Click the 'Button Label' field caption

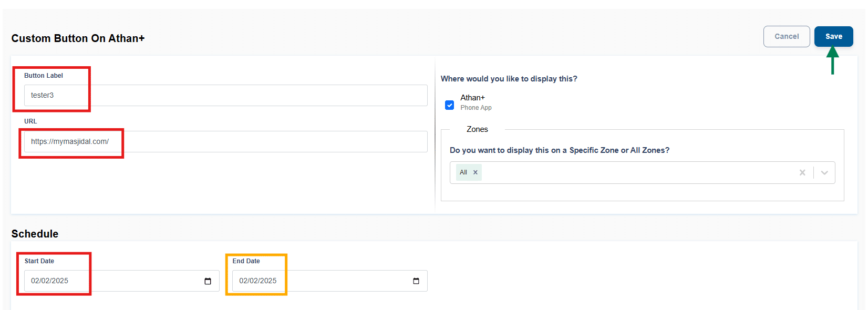coord(44,76)
